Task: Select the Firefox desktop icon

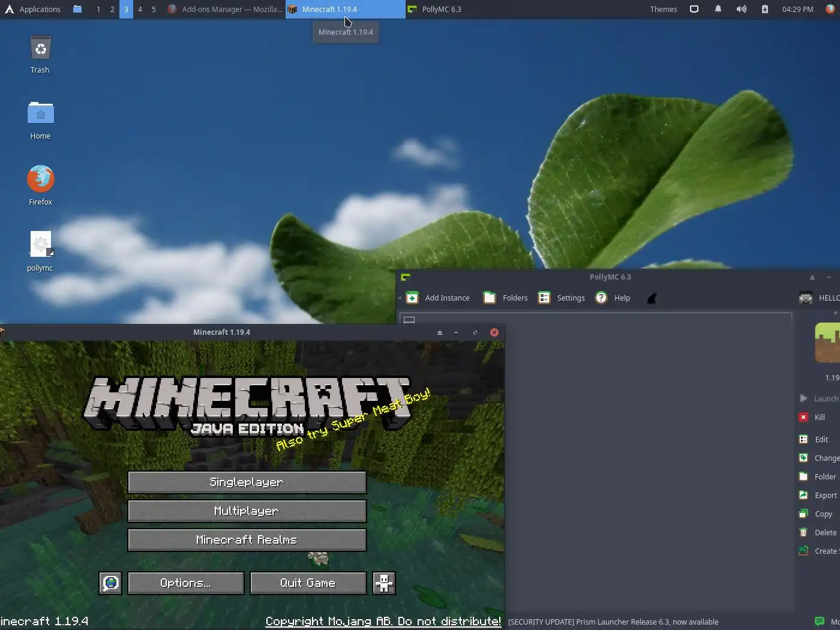Action: 40,186
